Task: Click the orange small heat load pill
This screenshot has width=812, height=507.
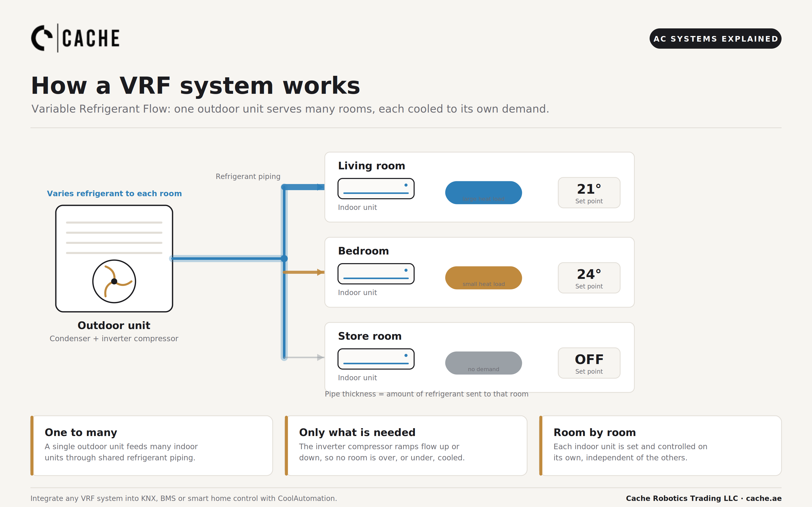Action: click(x=483, y=278)
